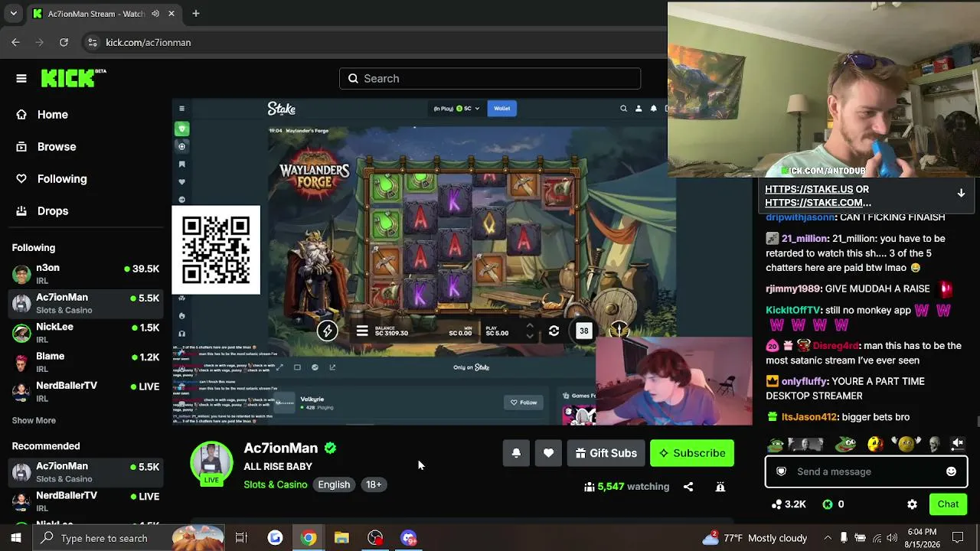Open the taskbar volume icon
Screen dimensions: 980x551
893,538
